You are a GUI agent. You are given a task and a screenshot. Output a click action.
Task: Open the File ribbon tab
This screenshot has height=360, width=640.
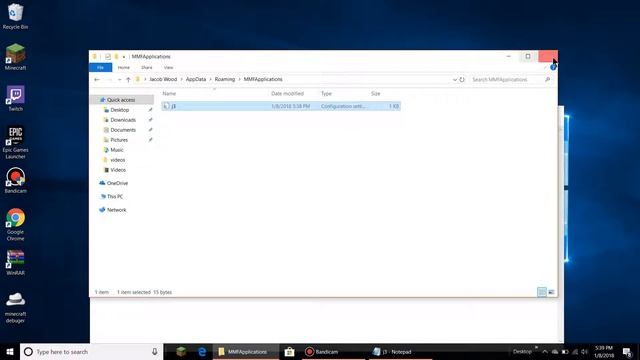pos(100,67)
